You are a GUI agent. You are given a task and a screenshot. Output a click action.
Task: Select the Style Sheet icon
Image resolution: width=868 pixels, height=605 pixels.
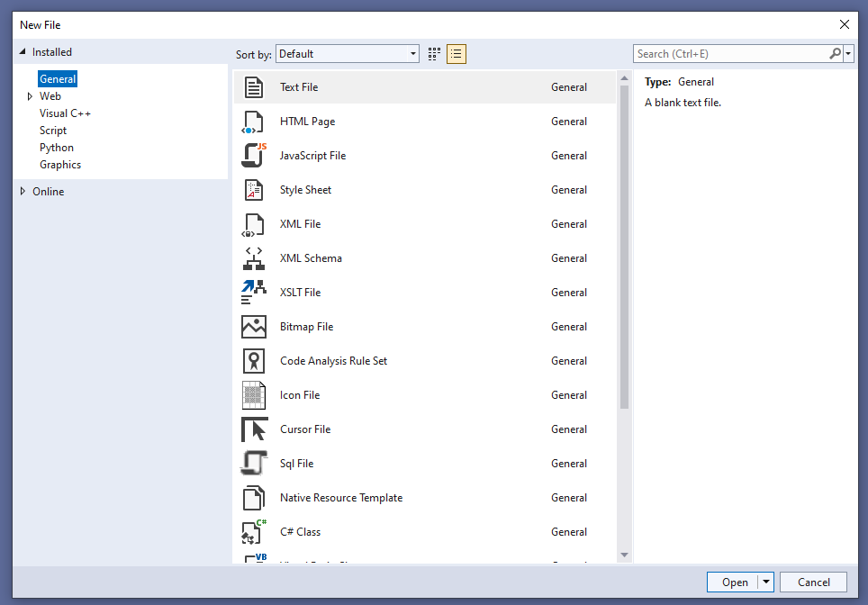(254, 190)
